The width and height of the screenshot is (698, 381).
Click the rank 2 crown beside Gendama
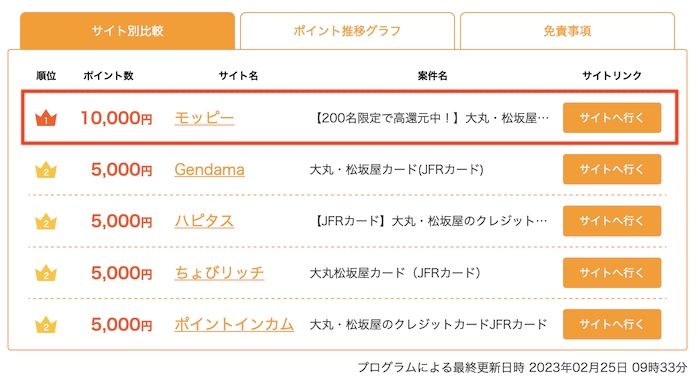point(46,170)
